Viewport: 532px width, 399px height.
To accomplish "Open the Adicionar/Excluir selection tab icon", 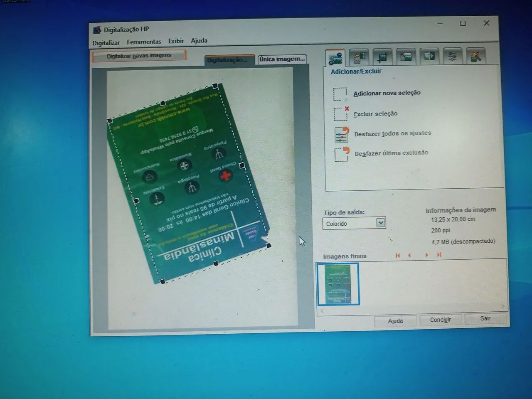I will point(335,58).
